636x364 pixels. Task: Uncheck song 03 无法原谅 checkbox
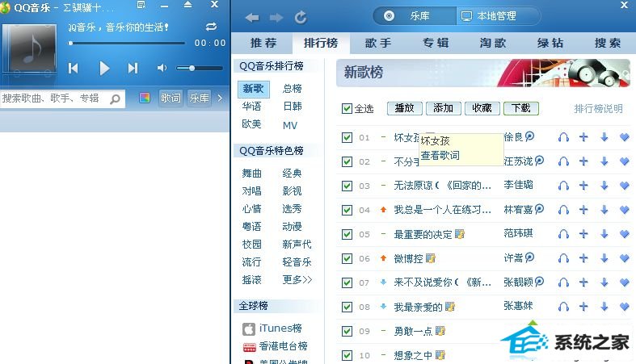click(x=347, y=186)
